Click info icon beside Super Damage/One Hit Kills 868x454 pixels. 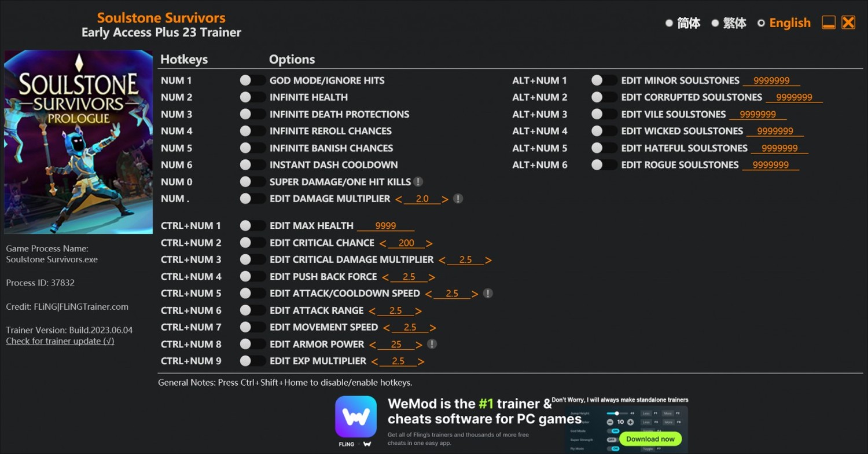click(x=418, y=182)
